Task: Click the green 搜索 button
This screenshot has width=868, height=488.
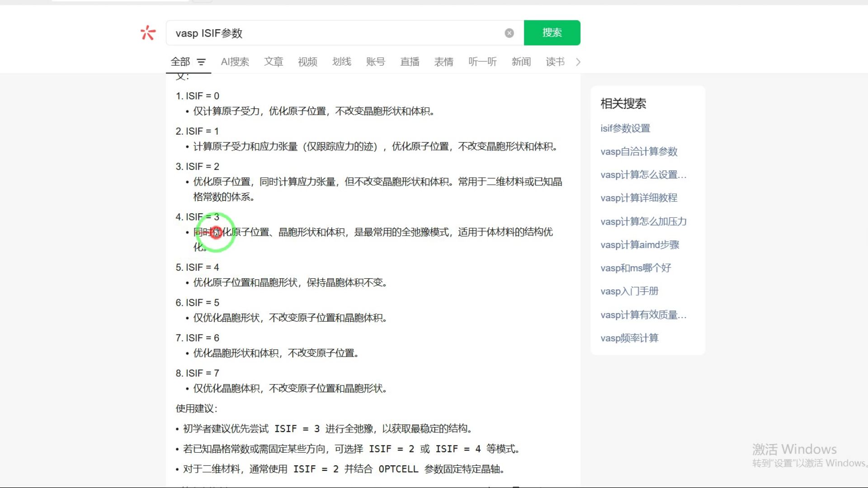Action: point(552,33)
